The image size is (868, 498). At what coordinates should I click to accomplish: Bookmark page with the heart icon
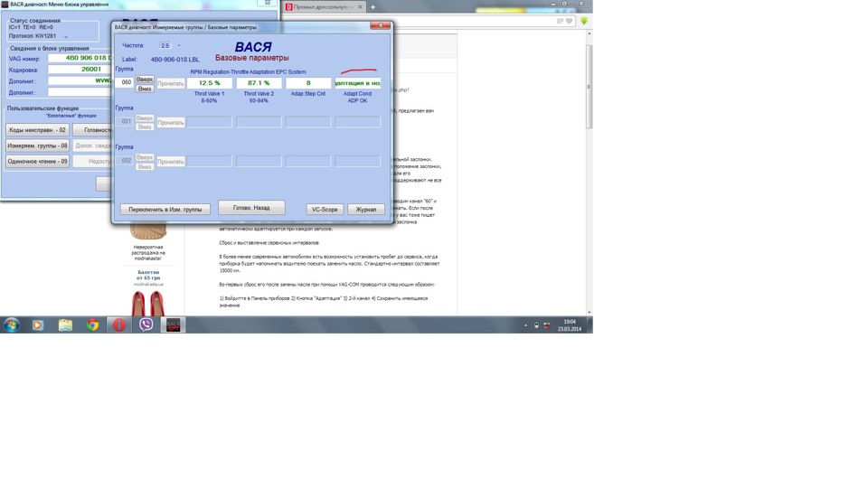coord(569,21)
